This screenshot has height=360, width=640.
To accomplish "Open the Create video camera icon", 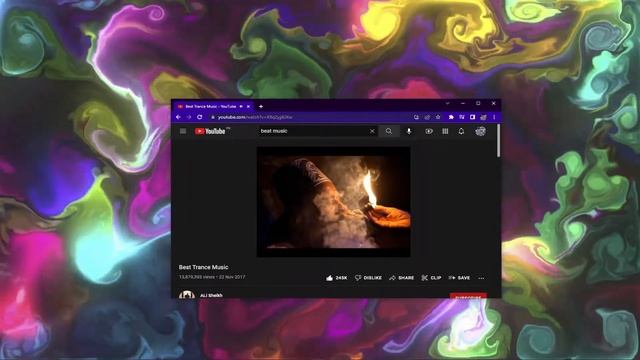I will pyautogui.click(x=429, y=131).
